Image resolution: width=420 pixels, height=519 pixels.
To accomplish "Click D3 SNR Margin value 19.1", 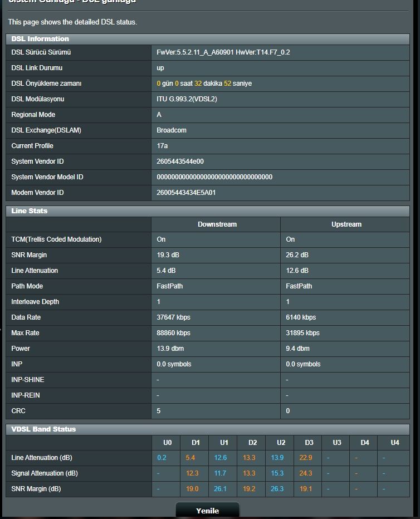I will point(305,488).
